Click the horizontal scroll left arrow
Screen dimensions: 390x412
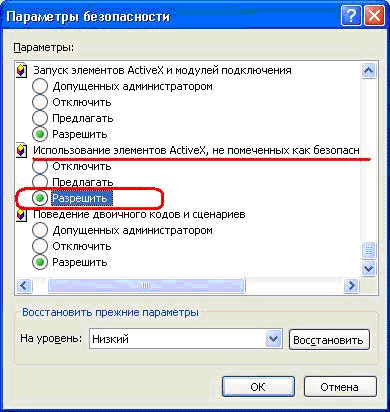point(24,285)
